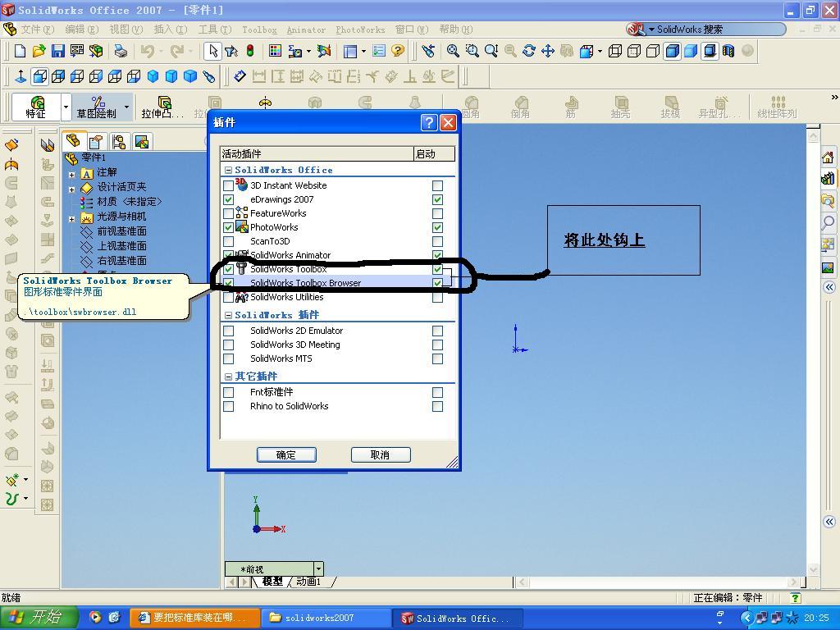Open the Toolbox menu
The width and height of the screenshot is (840, 630).
[259, 30]
